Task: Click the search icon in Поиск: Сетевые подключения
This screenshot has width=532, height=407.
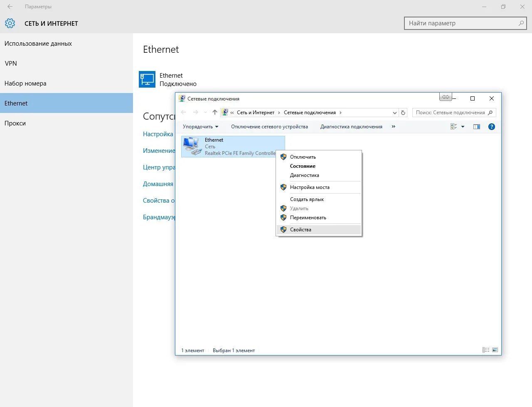Action: click(x=490, y=113)
